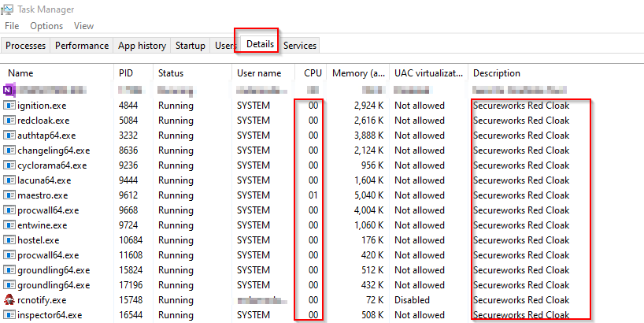Click the Running status of hostel.exe
Viewport: 644px width, 323px height.
176,240
